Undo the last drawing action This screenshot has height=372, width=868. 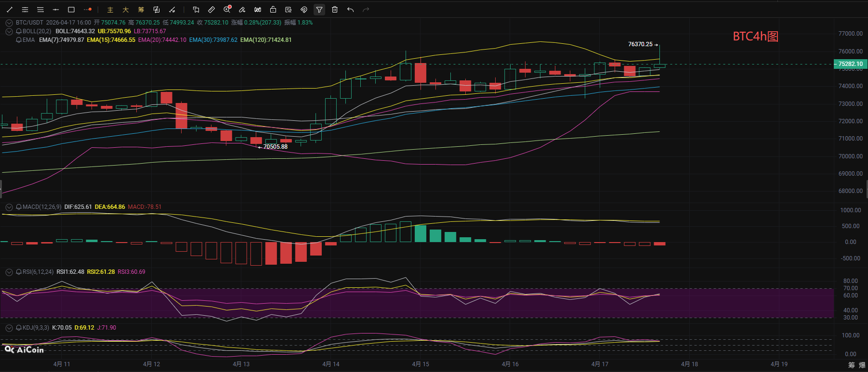click(x=350, y=10)
